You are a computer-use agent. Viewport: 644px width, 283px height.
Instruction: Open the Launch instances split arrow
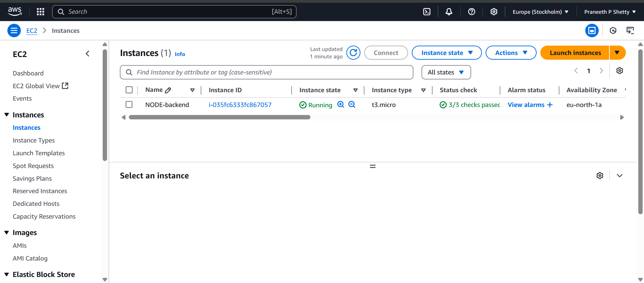(x=617, y=53)
